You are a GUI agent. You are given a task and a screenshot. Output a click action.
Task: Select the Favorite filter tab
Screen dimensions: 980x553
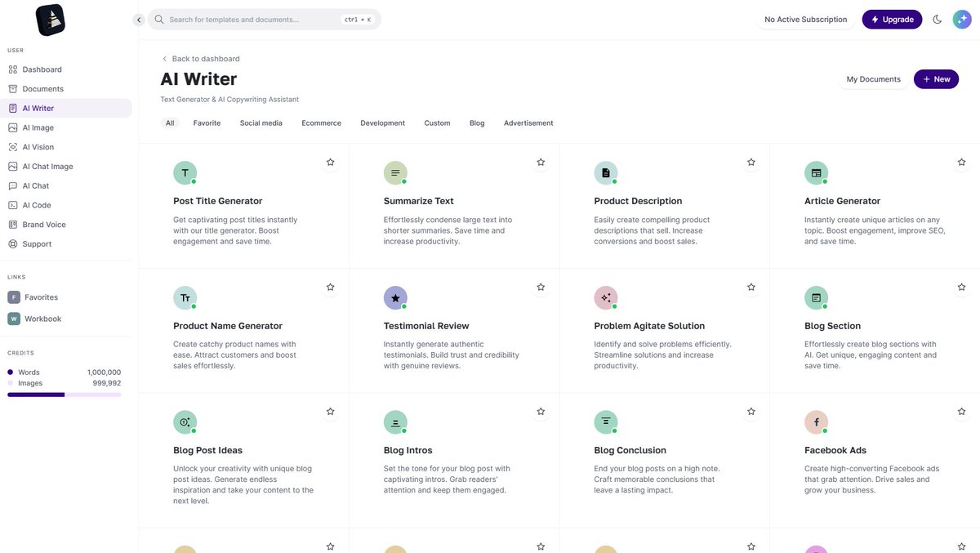point(207,123)
